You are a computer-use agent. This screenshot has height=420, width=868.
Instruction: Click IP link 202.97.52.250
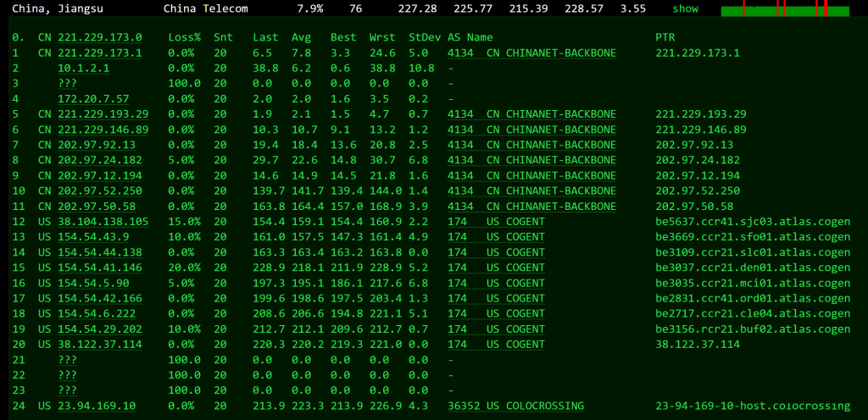[100, 191]
